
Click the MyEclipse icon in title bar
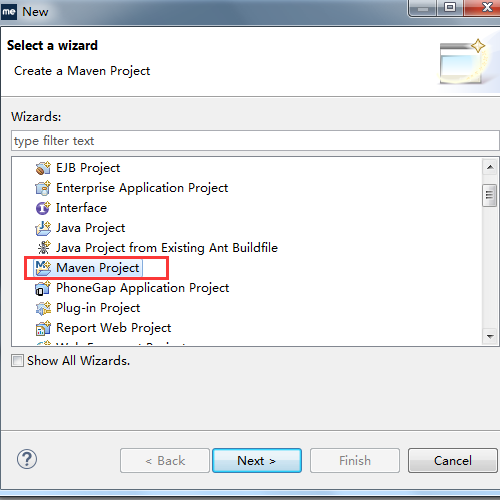tap(9, 12)
